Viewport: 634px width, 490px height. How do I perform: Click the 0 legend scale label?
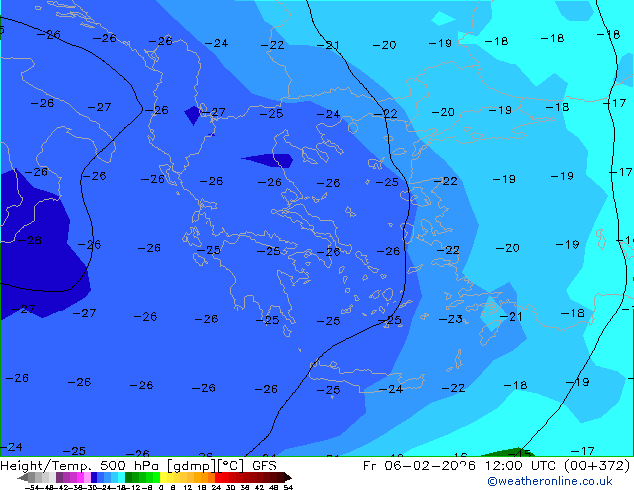pyautogui.click(x=161, y=488)
